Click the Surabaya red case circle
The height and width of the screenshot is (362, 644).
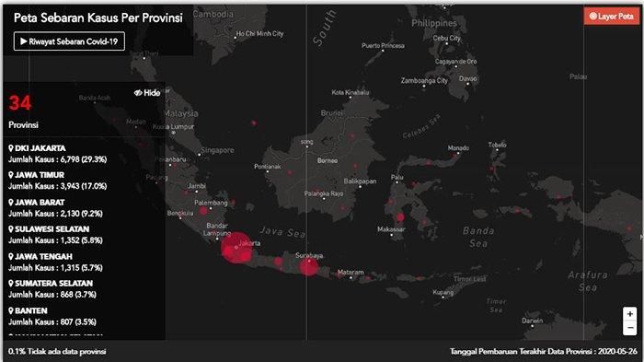pyautogui.click(x=308, y=266)
